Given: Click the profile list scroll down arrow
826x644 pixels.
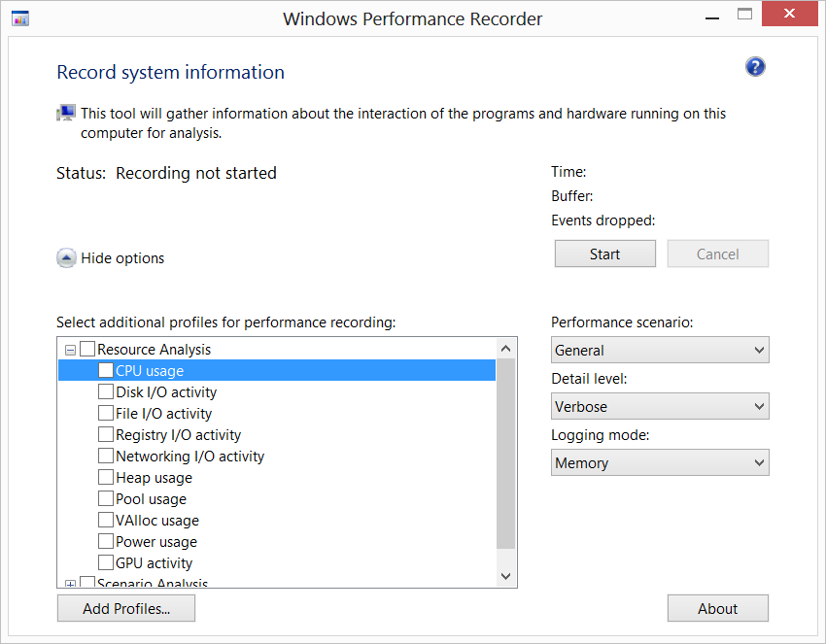Looking at the screenshot, I should (505, 576).
